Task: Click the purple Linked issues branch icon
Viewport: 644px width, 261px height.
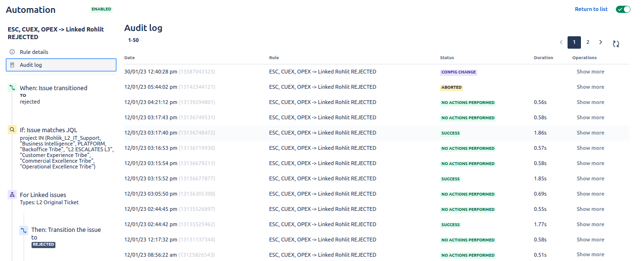Action: click(x=12, y=195)
